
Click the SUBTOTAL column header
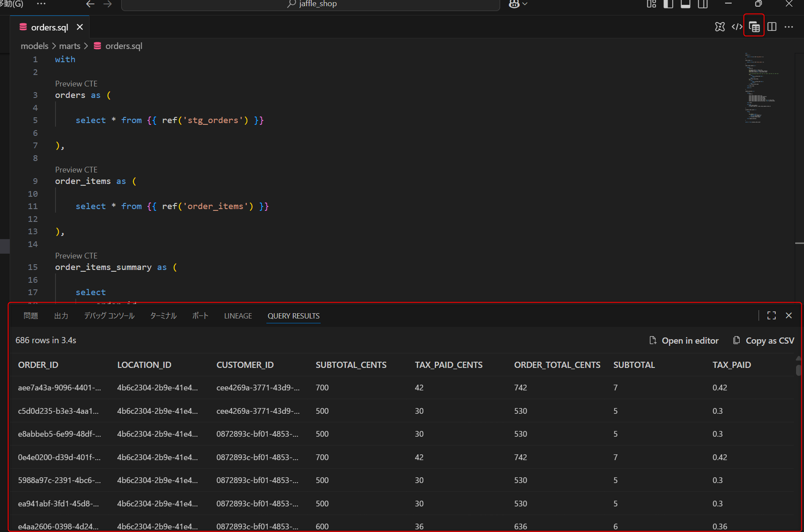[x=634, y=365]
